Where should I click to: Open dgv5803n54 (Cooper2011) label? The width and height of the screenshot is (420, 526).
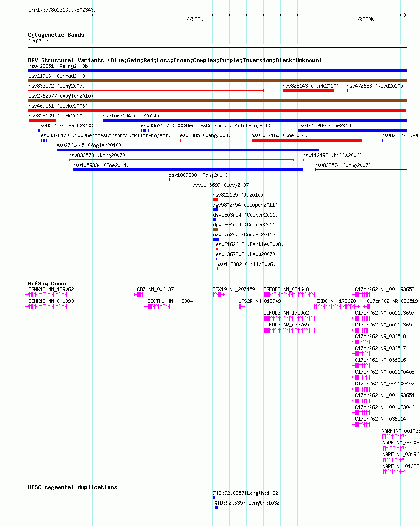(x=245, y=215)
